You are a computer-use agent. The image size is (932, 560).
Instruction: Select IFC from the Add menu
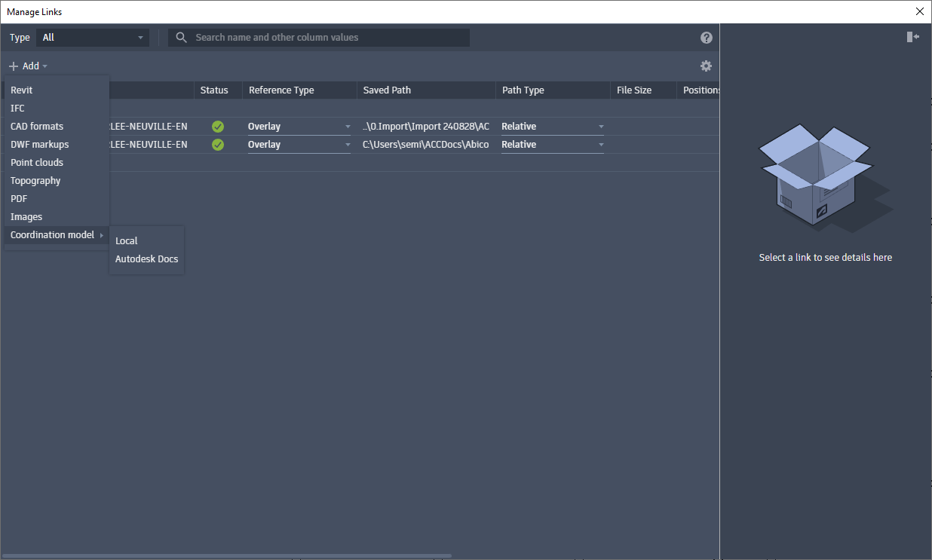(x=17, y=108)
